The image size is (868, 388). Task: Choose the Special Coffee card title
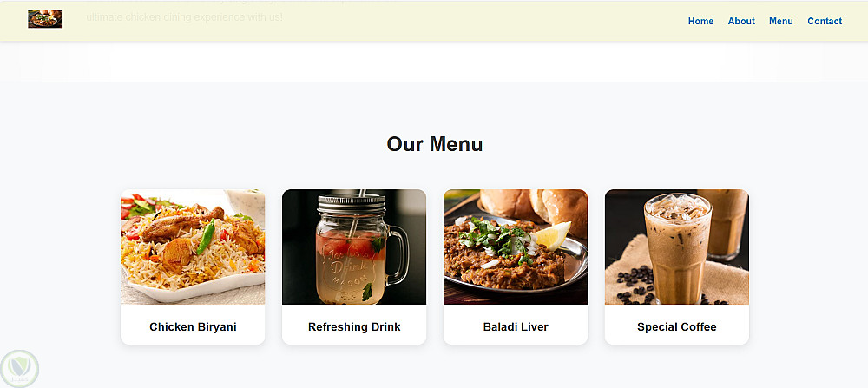click(676, 327)
